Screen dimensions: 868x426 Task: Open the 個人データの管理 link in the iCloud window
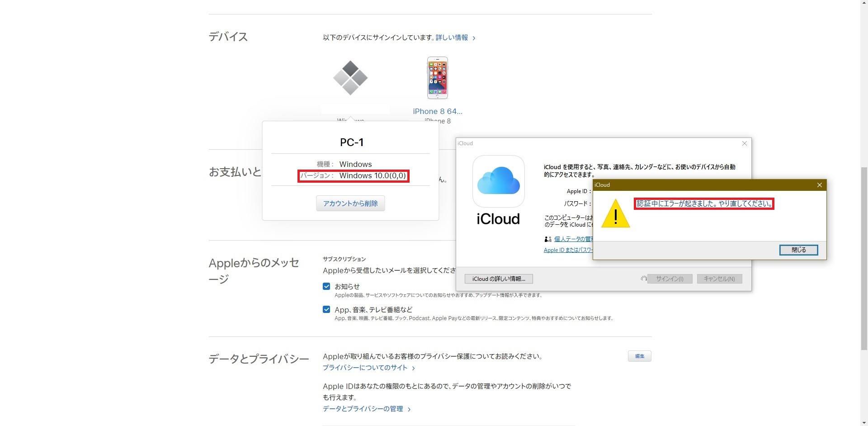click(573, 239)
